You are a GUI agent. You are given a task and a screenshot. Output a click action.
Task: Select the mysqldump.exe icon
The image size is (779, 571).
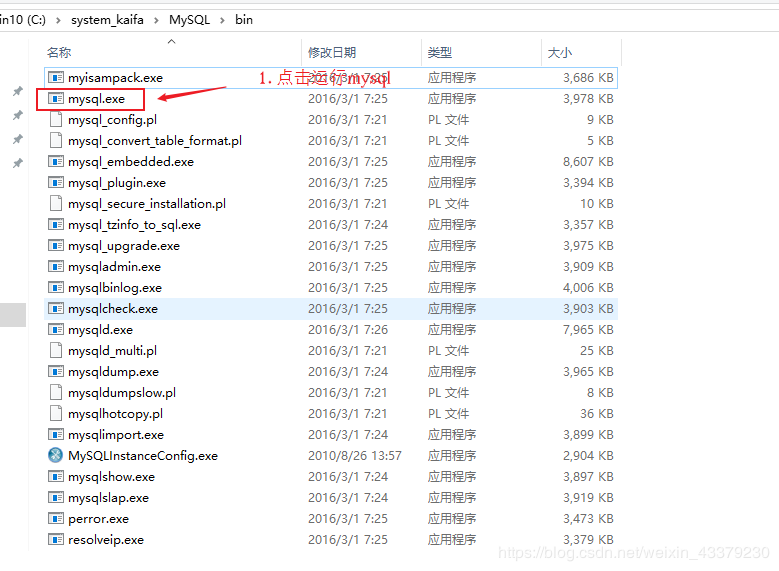56,372
